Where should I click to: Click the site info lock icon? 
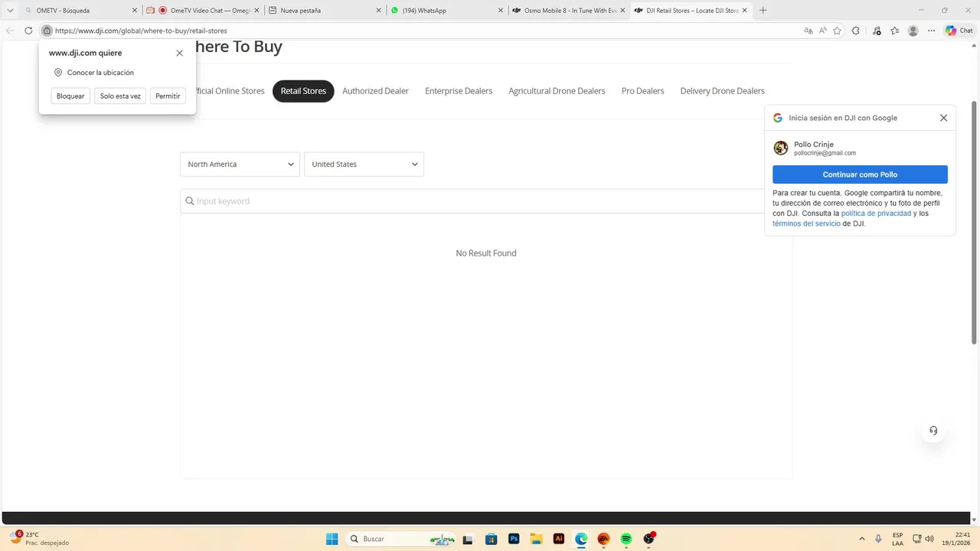pos(47,31)
